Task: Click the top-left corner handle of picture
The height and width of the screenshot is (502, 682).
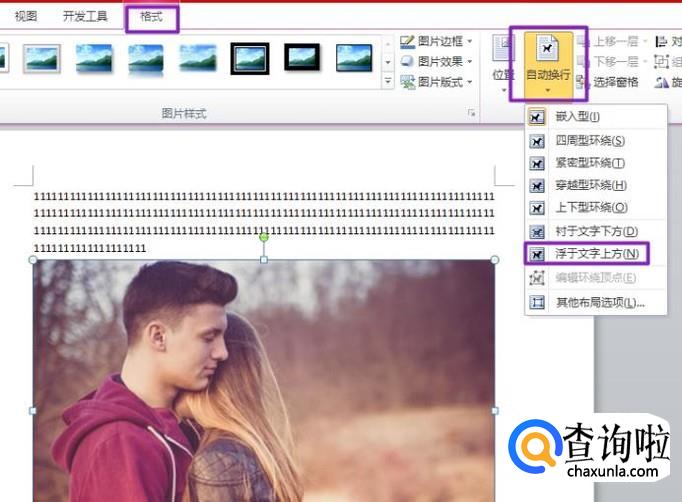Action: (33, 260)
